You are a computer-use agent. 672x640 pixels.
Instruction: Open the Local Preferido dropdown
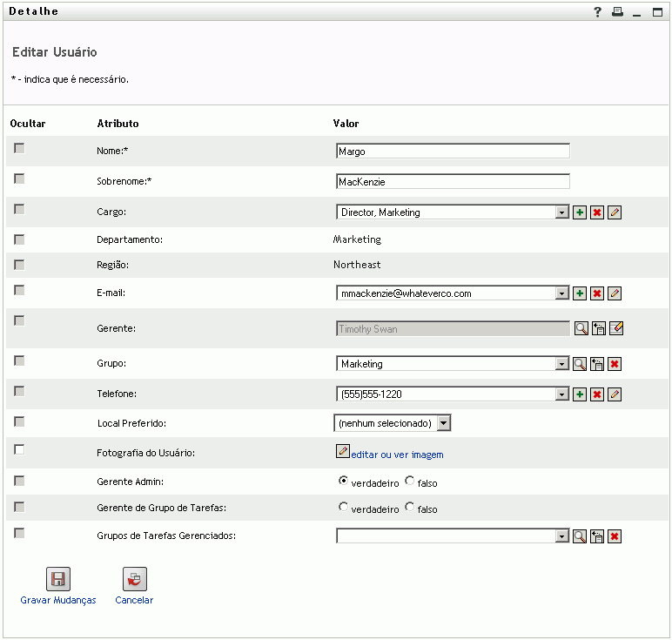[443, 423]
